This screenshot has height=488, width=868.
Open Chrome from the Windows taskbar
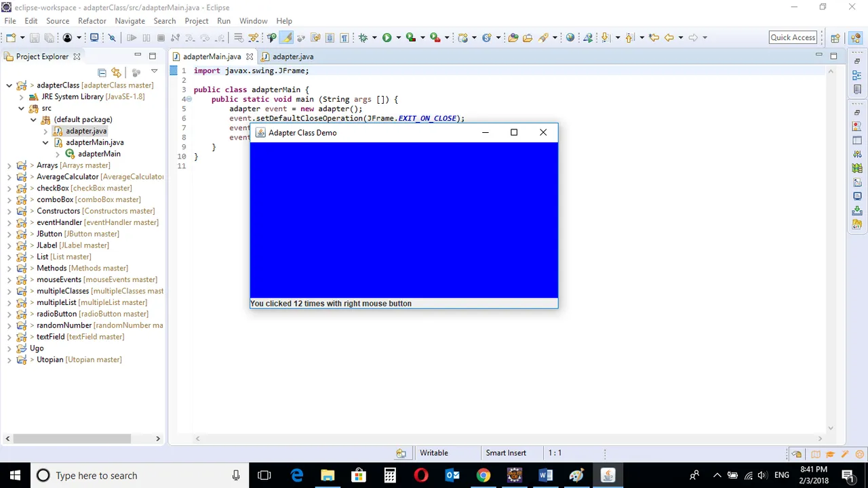tap(483, 475)
